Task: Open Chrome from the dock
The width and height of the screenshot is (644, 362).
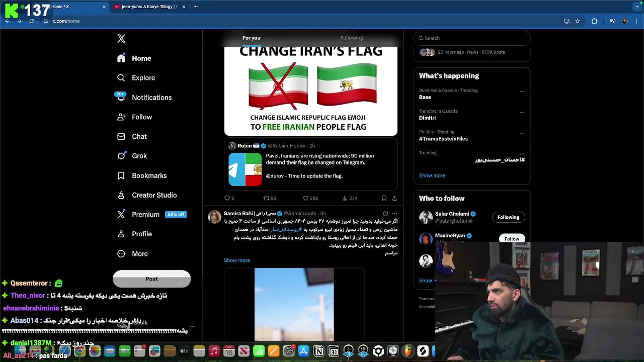Action: tap(79, 351)
